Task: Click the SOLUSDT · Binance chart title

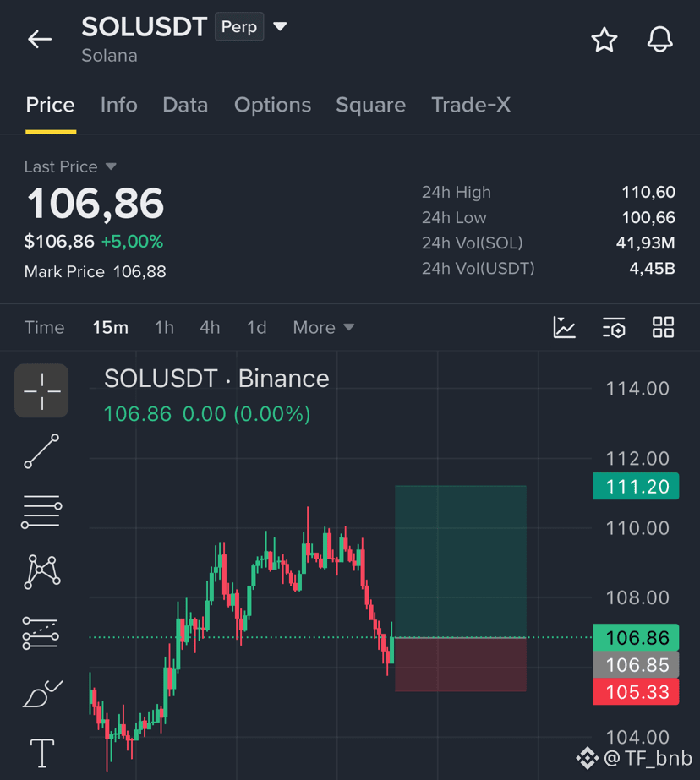Action: coord(216,379)
